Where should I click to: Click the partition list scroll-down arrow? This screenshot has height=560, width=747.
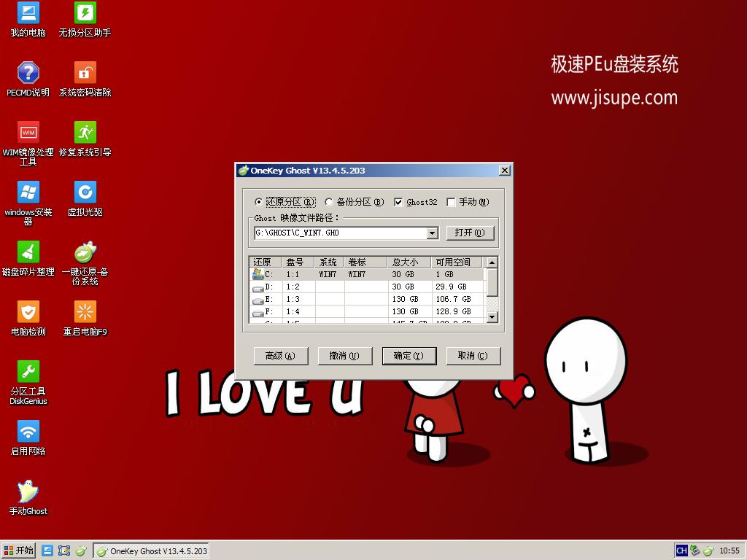[492, 316]
